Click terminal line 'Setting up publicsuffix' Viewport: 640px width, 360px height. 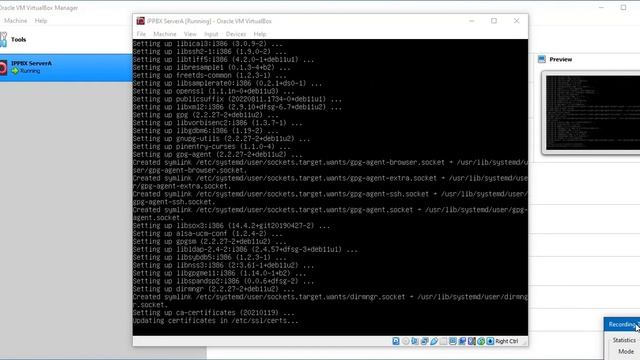(x=237, y=99)
